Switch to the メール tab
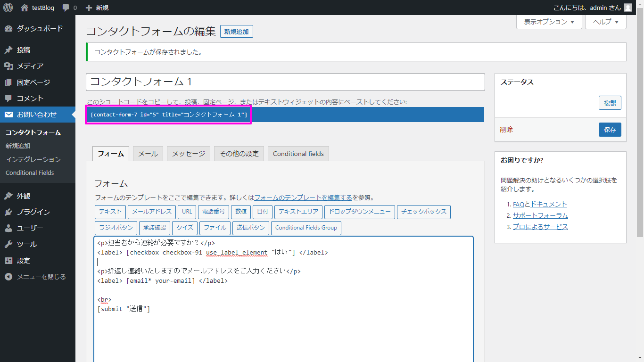Viewport: 644px width, 362px height. pos(148,154)
